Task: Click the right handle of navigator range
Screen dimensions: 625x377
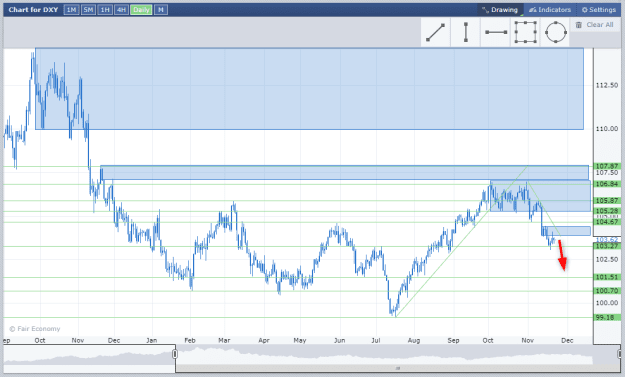Action: click(x=619, y=354)
